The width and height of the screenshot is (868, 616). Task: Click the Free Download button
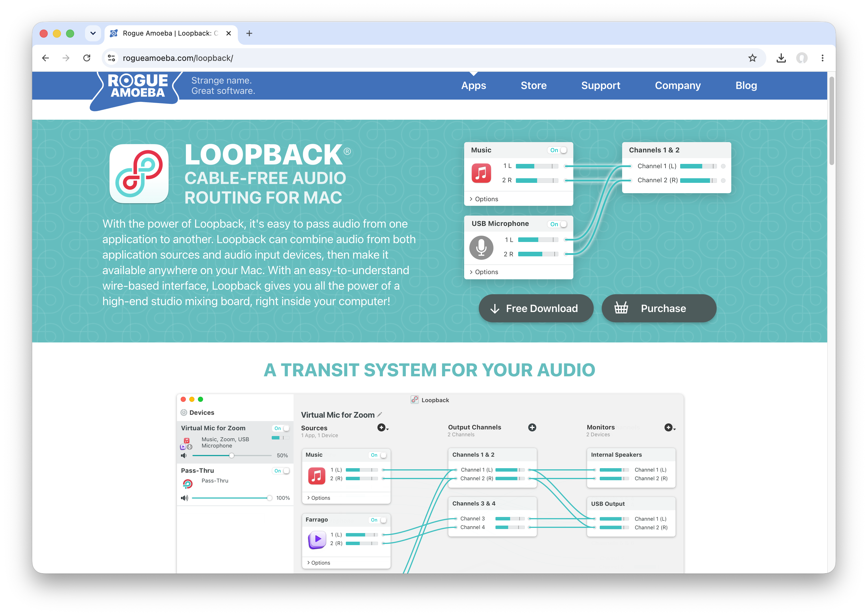536,308
